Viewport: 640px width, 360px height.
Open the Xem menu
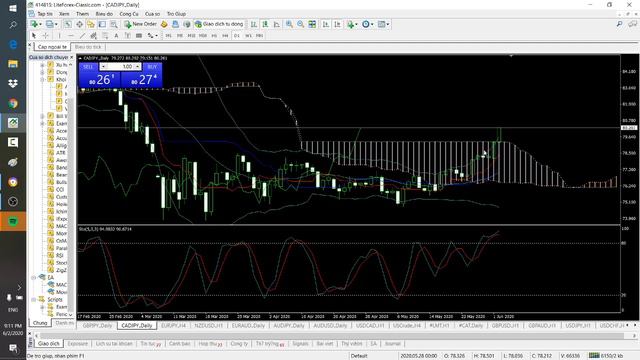(64, 14)
